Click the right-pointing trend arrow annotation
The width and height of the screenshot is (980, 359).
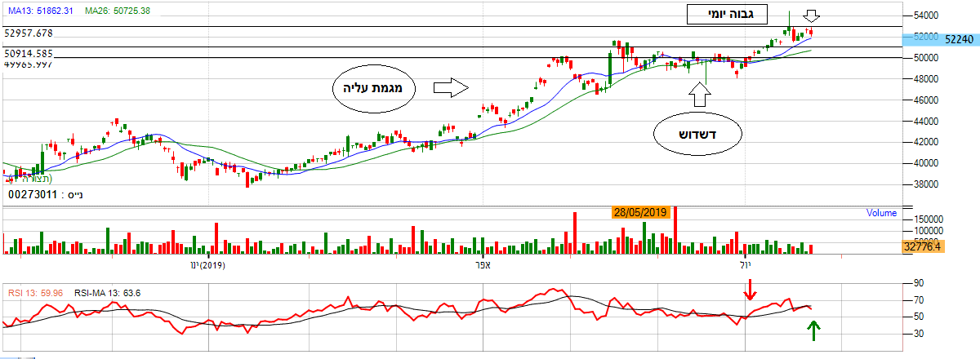449,87
